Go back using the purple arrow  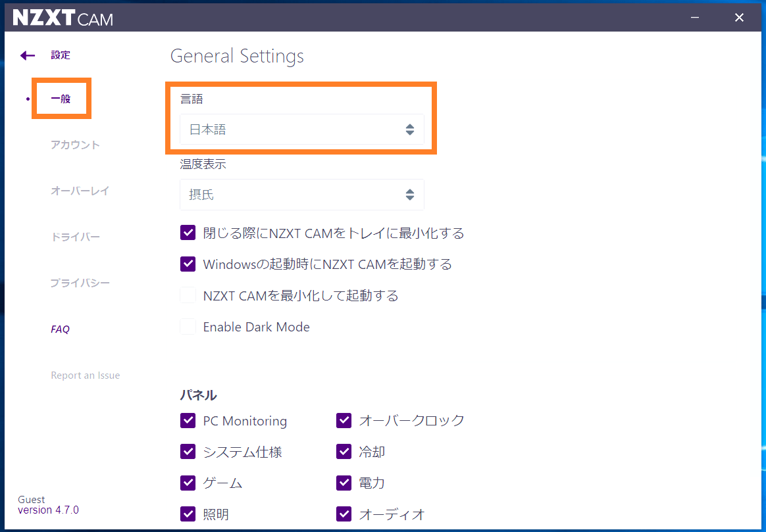tap(28, 56)
